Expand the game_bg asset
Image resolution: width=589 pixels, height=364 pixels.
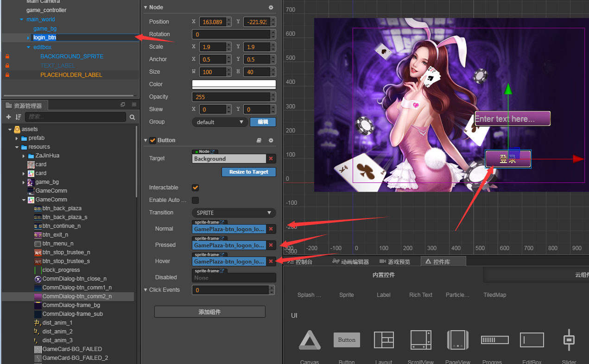24,182
